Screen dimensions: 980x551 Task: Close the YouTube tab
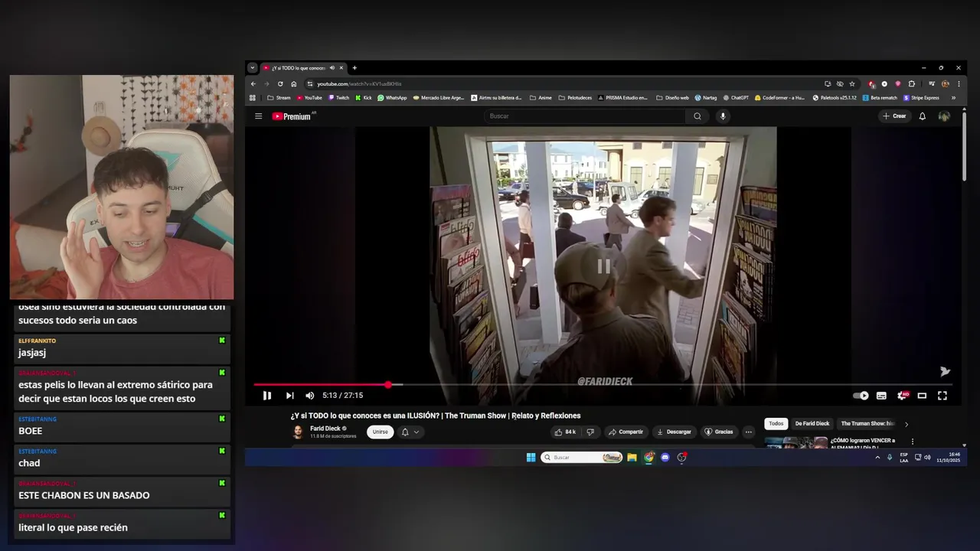[341, 67]
